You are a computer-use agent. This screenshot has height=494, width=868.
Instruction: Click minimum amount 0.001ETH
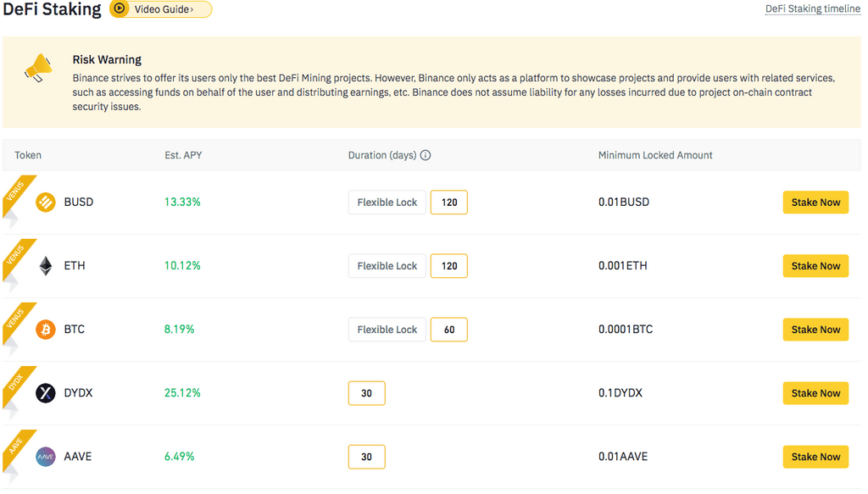(623, 266)
